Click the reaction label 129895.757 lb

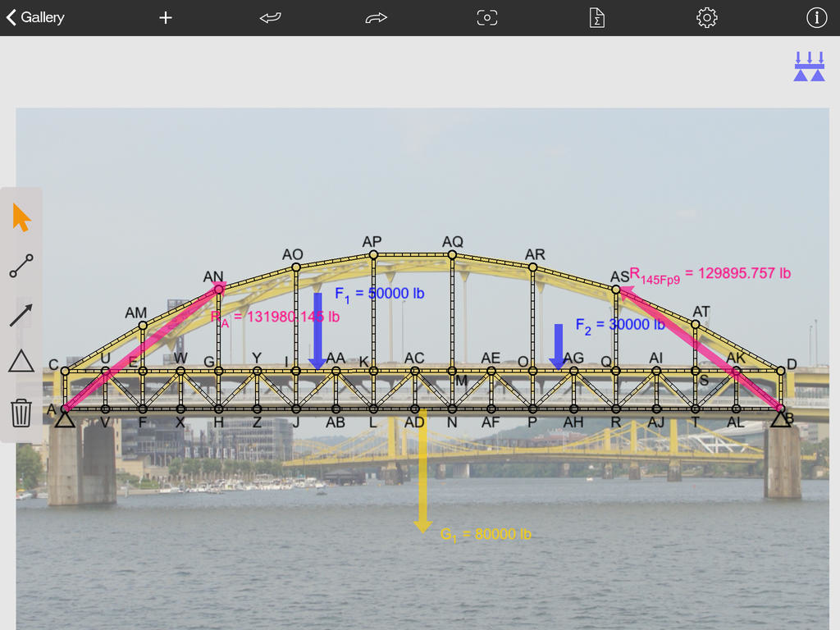tap(710, 274)
